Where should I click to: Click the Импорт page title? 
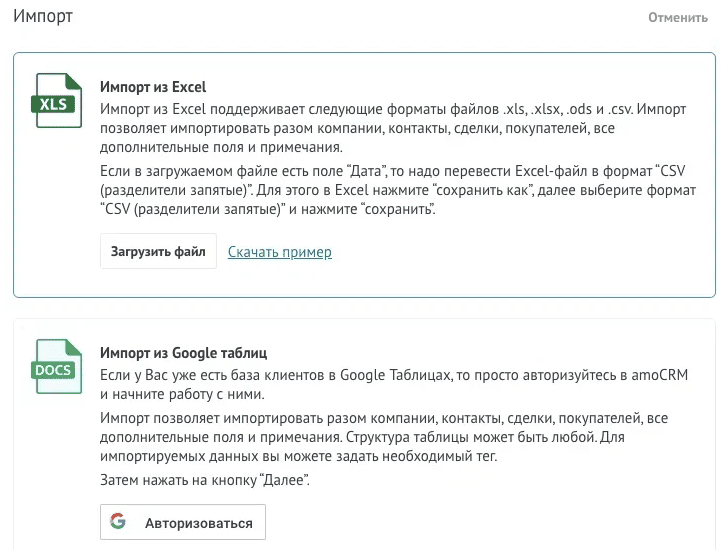click(x=42, y=17)
